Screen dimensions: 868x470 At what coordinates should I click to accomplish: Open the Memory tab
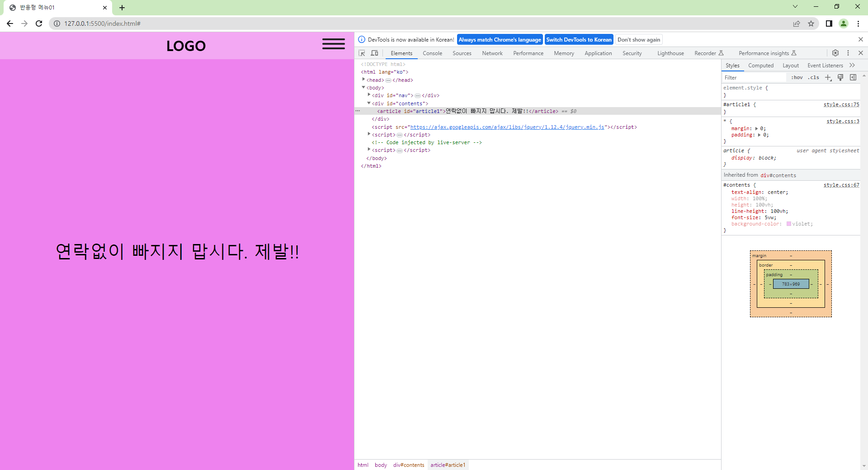pos(564,53)
